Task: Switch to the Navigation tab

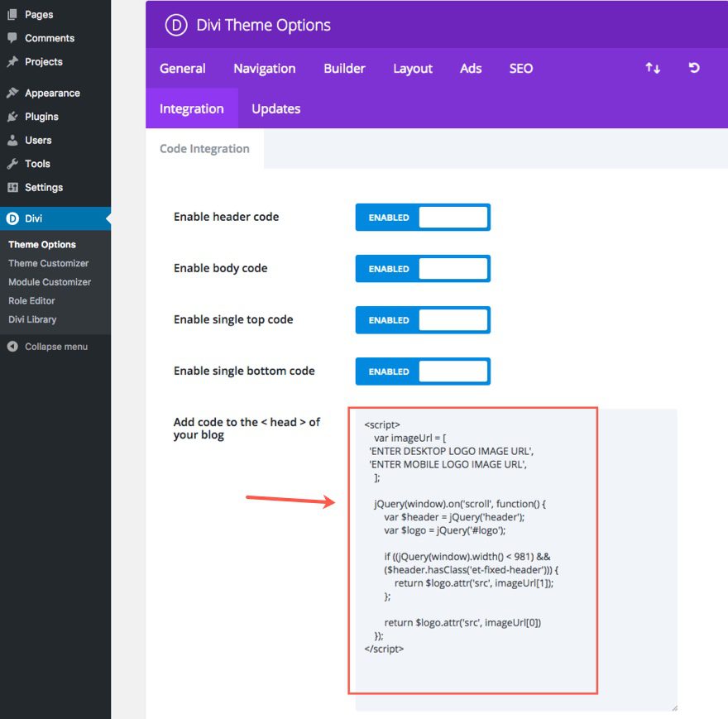Action: (265, 69)
